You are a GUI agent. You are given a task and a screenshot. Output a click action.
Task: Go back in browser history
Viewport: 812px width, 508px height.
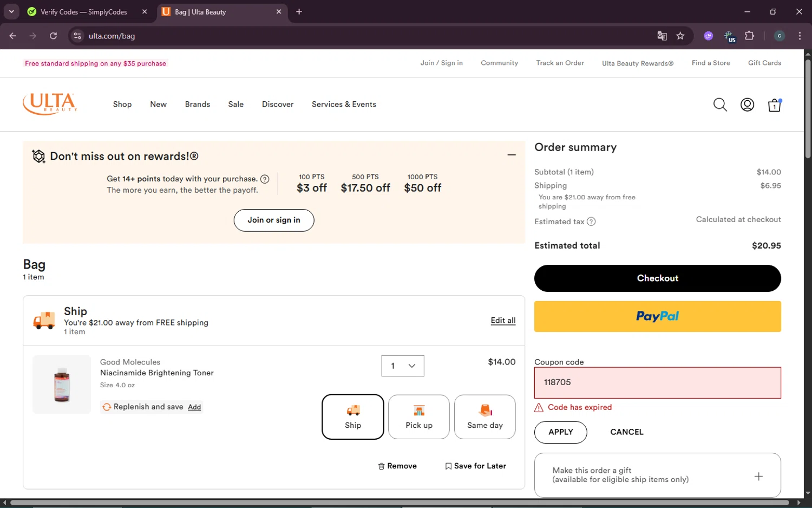click(x=13, y=36)
